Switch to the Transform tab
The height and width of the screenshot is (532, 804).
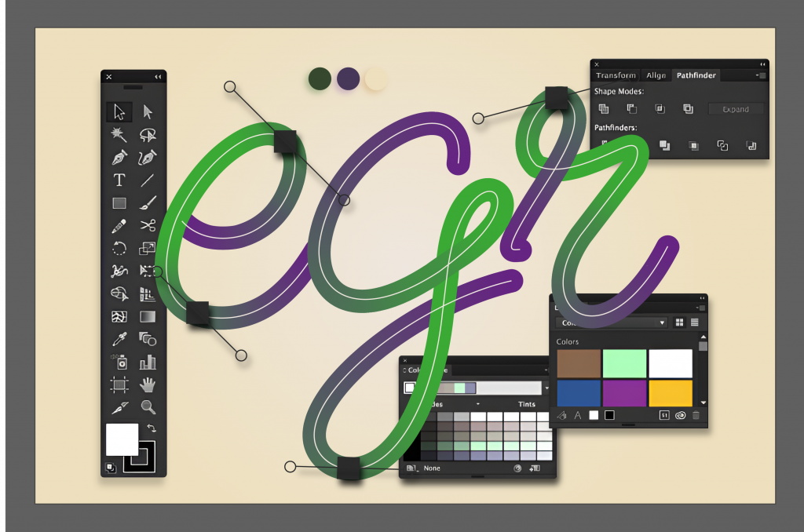click(x=616, y=75)
